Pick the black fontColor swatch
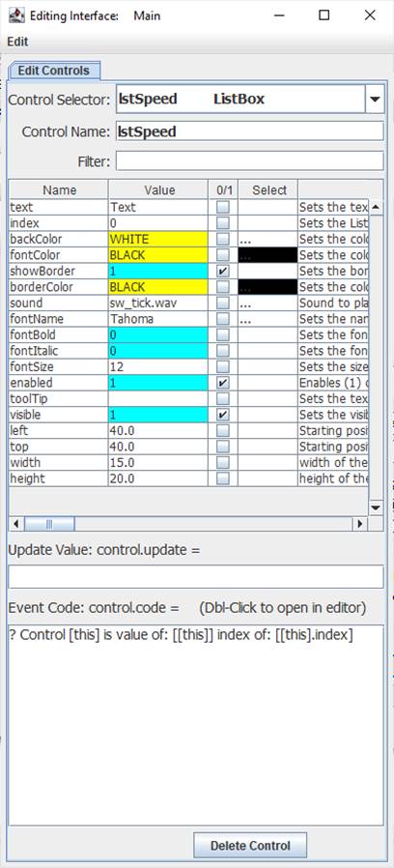The height and width of the screenshot is (868, 394). tap(267, 256)
